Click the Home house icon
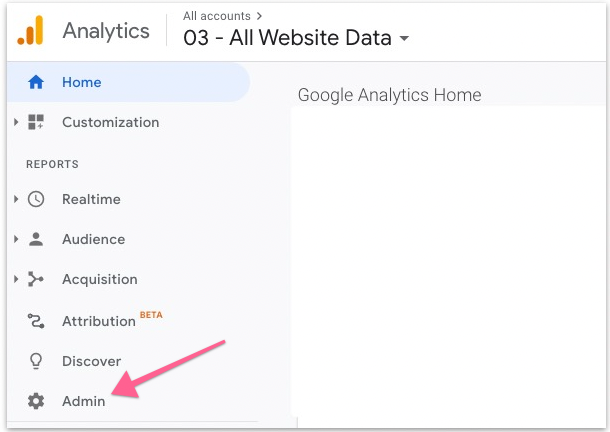 (x=36, y=82)
